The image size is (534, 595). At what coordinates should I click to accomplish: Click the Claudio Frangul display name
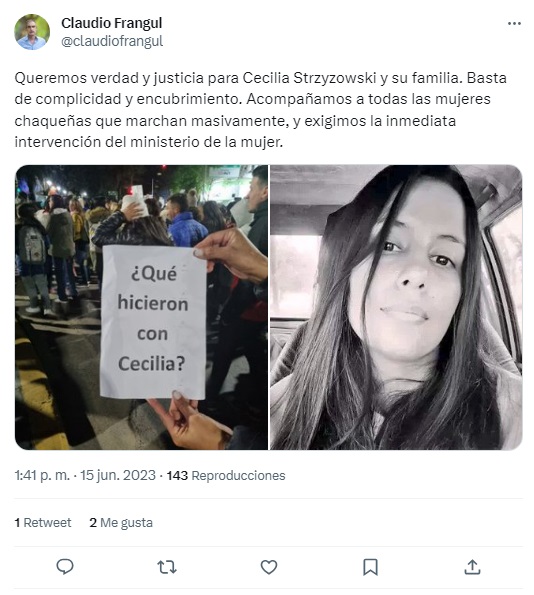pyautogui.click(x=112, y=23)
